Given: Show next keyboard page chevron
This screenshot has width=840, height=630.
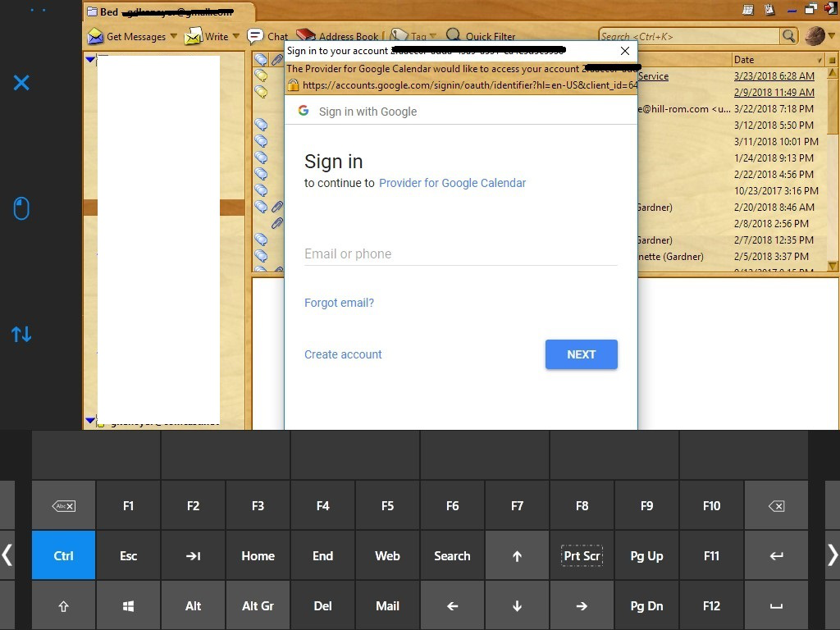Looking at the screenshot, I should pos(832,555).
